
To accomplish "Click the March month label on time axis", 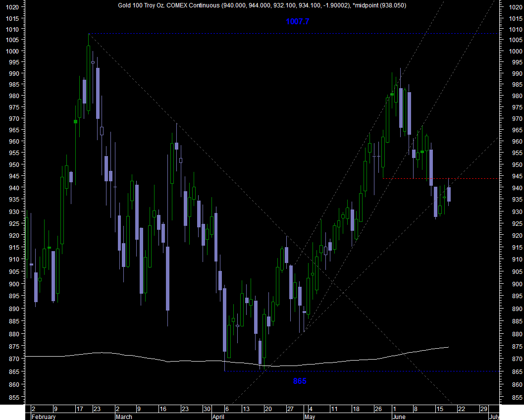I will pos(124,417).
